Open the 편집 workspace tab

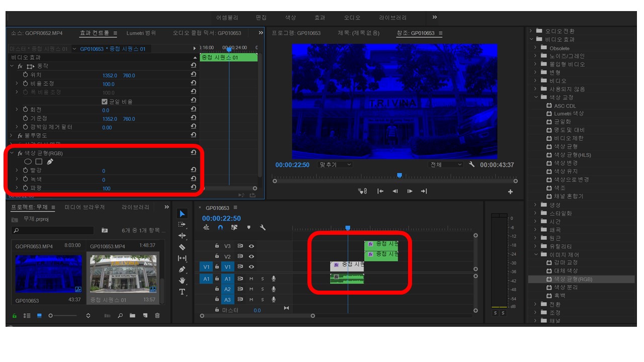pos(261,18)
